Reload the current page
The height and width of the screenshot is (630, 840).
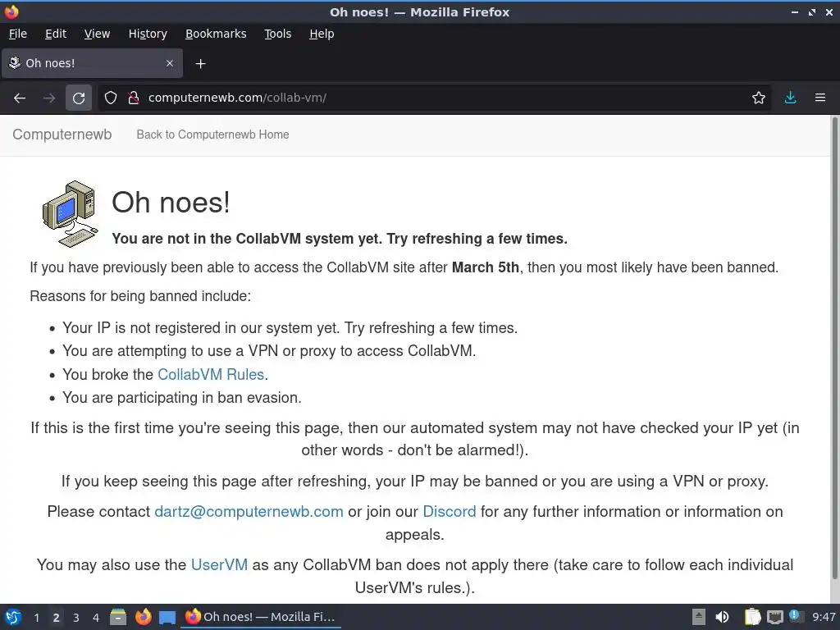[x=79, y=98]
